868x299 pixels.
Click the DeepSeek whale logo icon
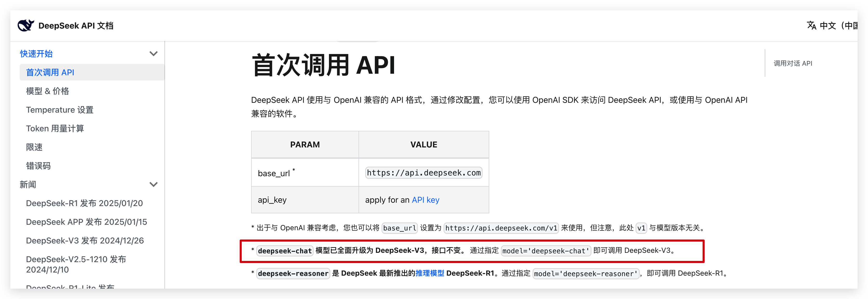coord(26,25)
